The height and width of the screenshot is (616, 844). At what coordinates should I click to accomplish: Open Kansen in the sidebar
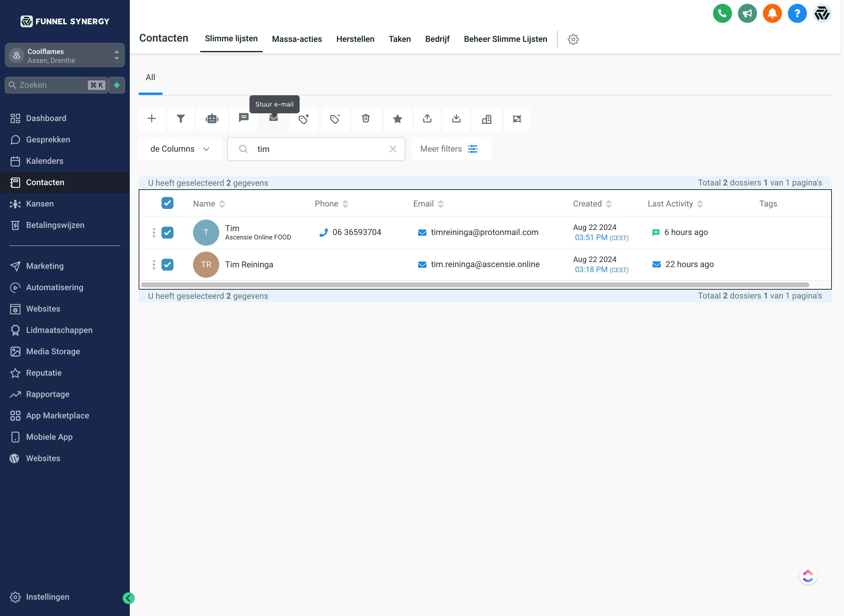click(x=40, y=204)
